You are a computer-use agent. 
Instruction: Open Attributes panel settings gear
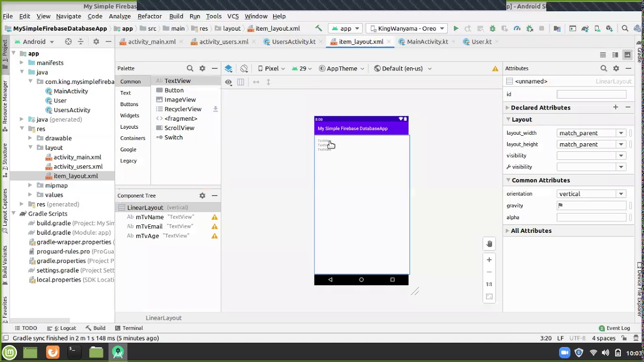(616, 68)
